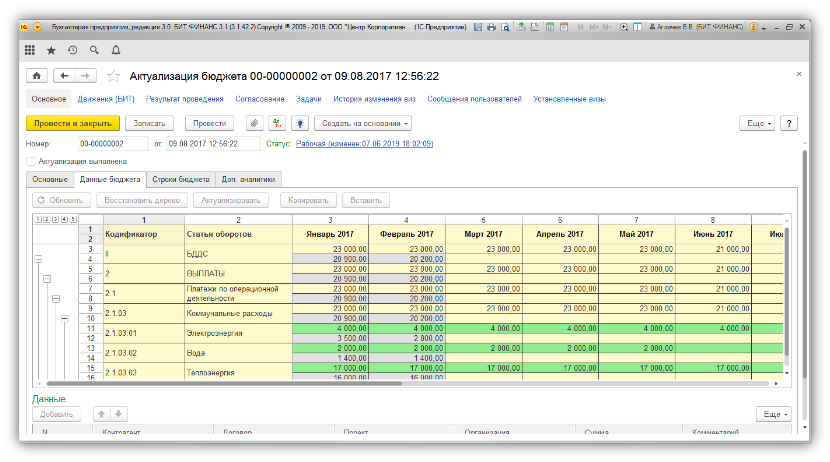
Task: Add this document to favorites with the star
Action: (113, 76)
